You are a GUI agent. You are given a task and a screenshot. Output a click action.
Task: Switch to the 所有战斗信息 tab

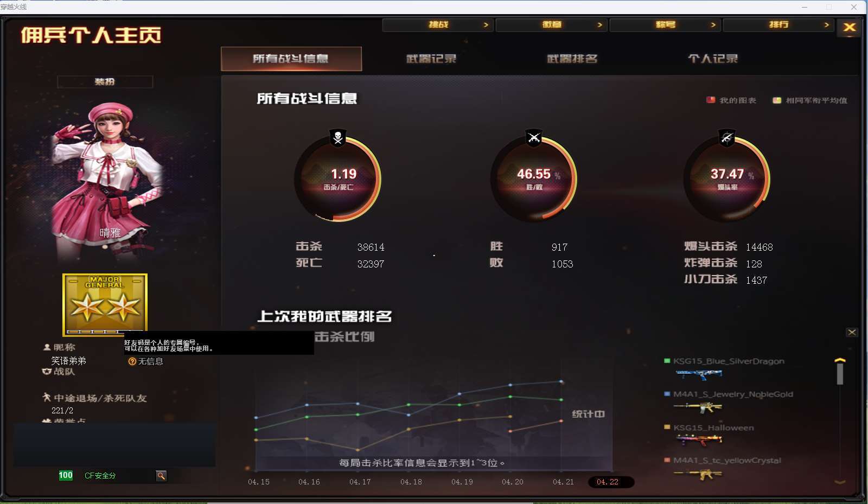(x=291, y=59)
